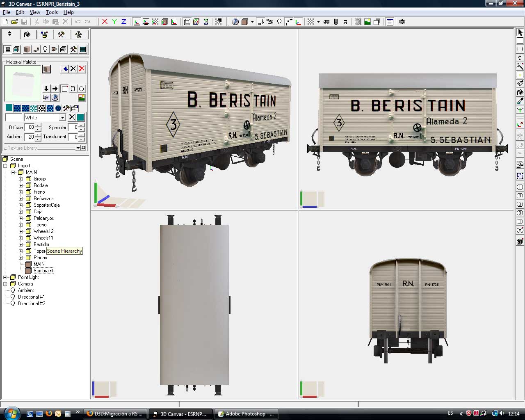Select the Techo item in scene hierarchy
The height and width of the screenshot is (420, 525).
40,225
